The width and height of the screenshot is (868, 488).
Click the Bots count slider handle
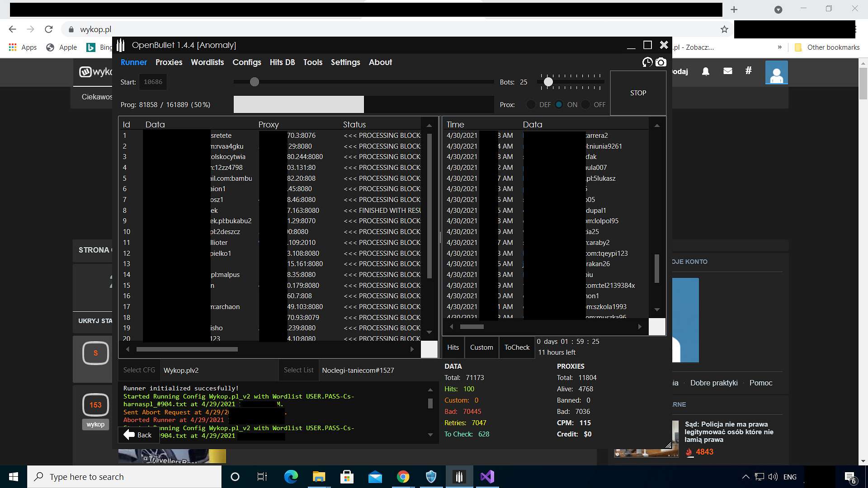click(548, 82)
